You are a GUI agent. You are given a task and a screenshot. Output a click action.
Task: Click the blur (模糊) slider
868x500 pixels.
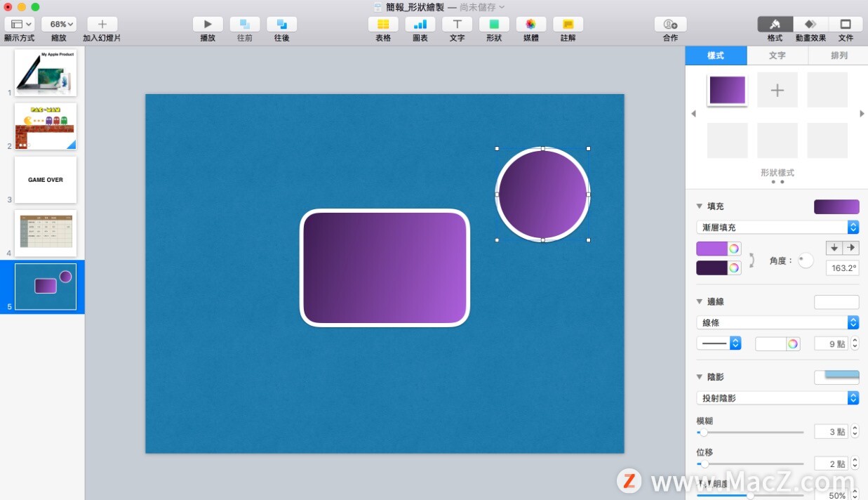coord(750,433)
